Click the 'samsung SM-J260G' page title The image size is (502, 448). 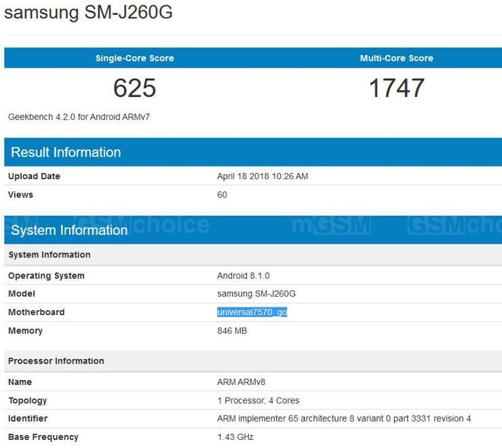click(88, 12)
